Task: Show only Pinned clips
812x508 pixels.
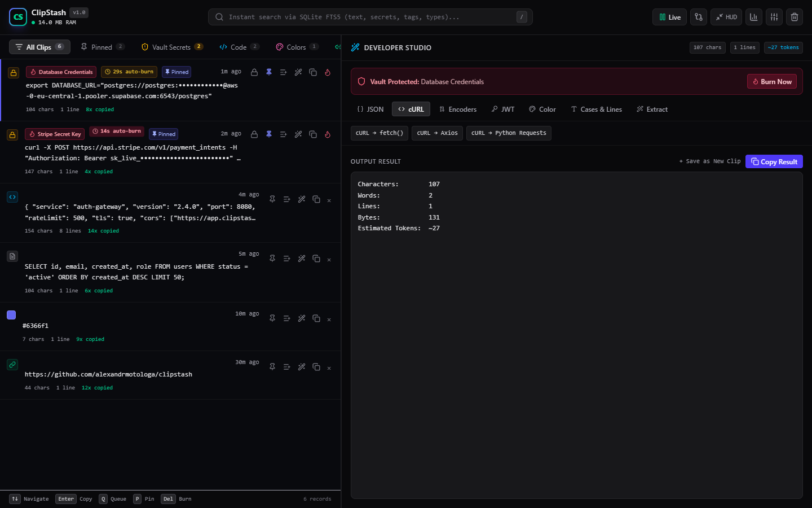Action: tap(102, 47)
